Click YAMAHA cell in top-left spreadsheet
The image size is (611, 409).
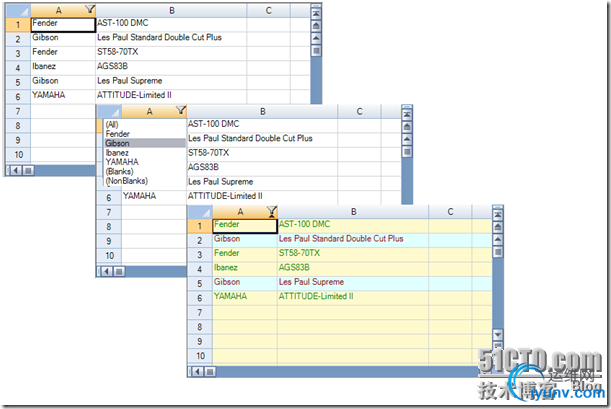click(63, 96)
